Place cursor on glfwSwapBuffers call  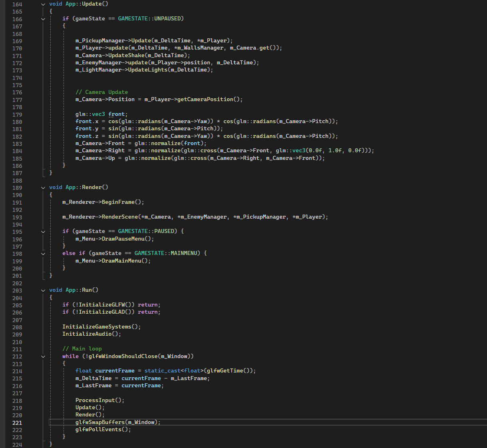coord(100,422)
